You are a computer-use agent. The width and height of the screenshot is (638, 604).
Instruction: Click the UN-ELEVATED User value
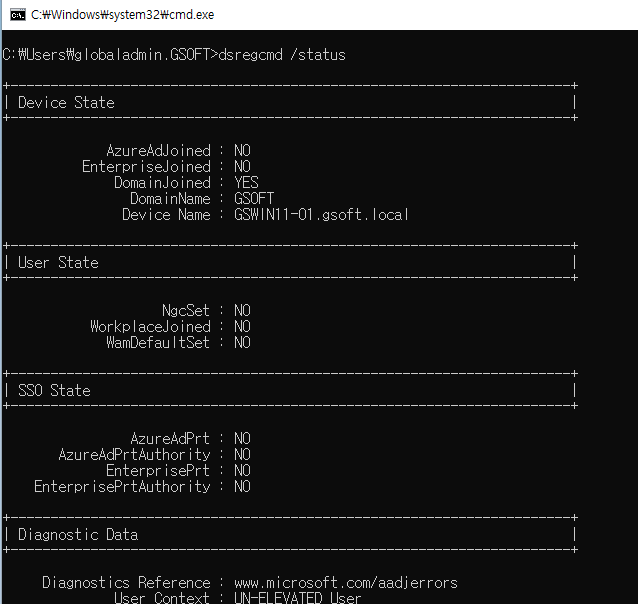298,597
